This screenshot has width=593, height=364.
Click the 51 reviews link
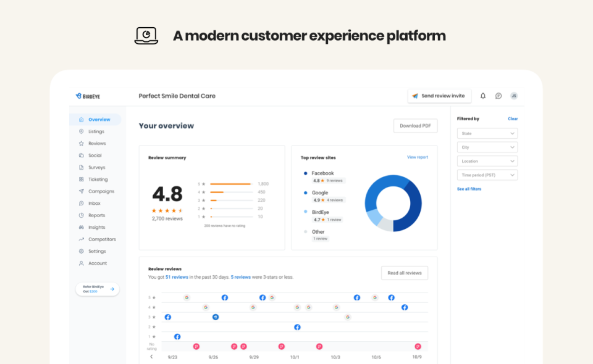coord(177,277)
